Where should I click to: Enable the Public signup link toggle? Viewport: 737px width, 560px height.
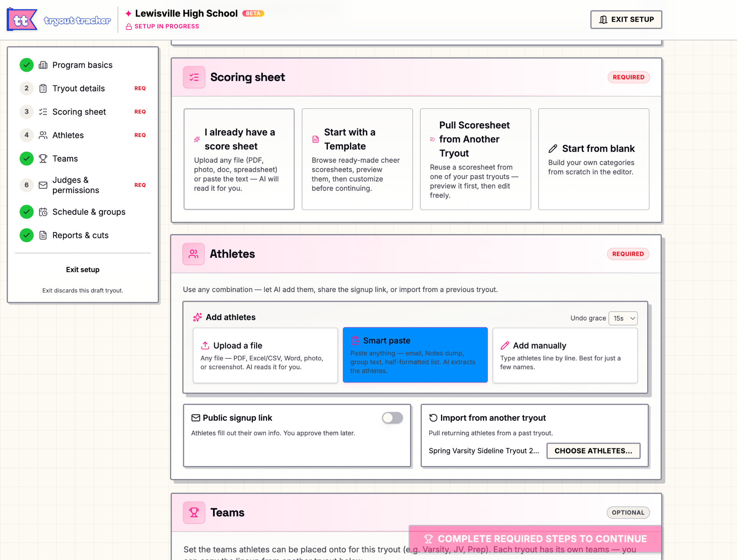pos(392,418)
